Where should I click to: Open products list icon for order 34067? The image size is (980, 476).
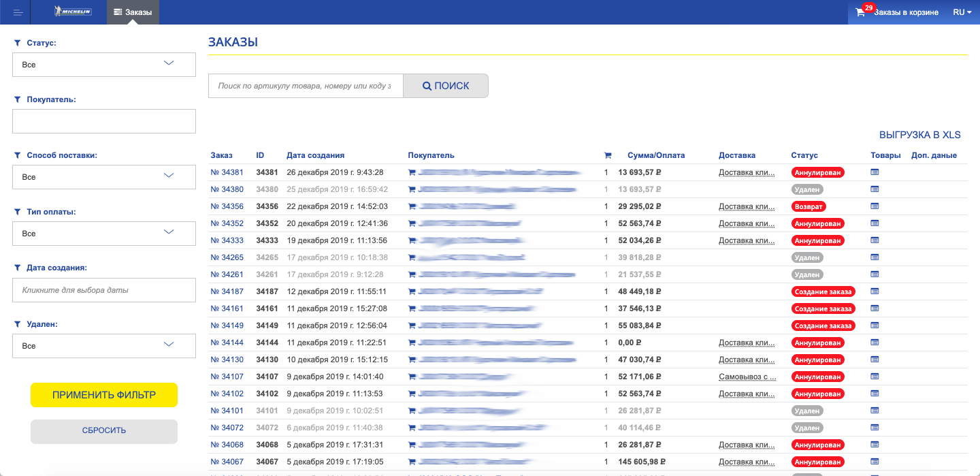(875, 462)
